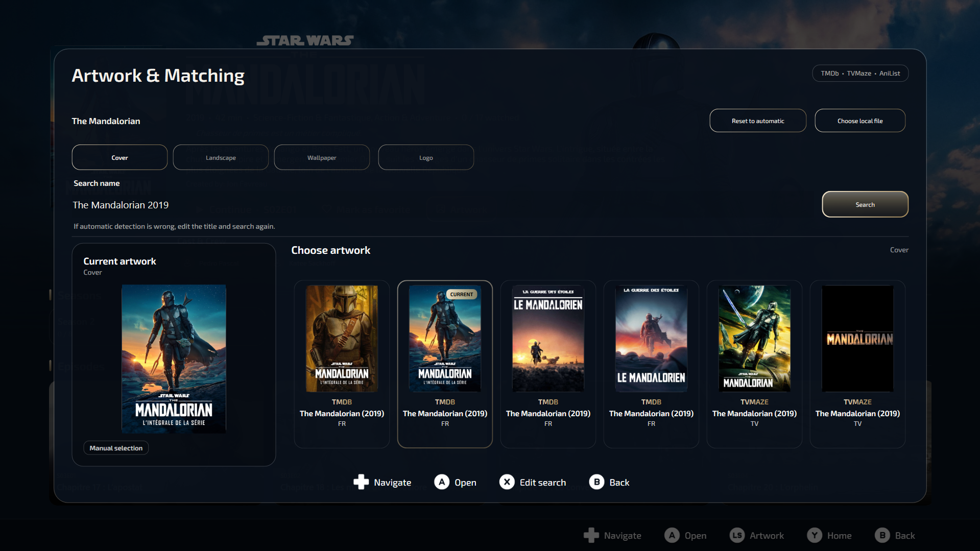
Task: Click the dimmed d-pad Navigate icon in the bottom bar
Action: coord(591,535)
